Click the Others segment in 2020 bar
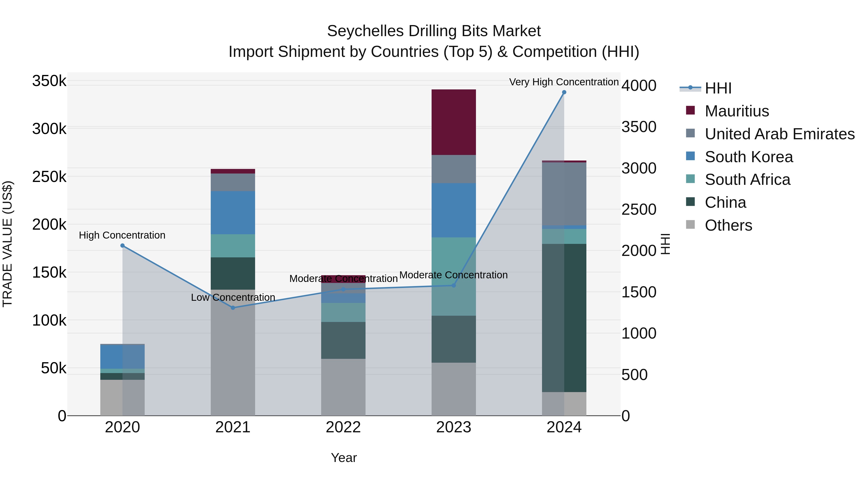868x488 pixels. 122,398
